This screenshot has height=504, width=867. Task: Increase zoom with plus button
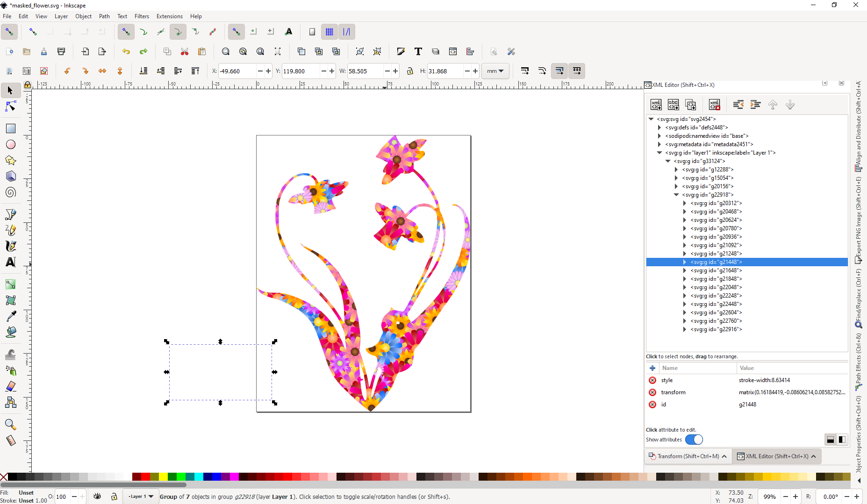795,497
